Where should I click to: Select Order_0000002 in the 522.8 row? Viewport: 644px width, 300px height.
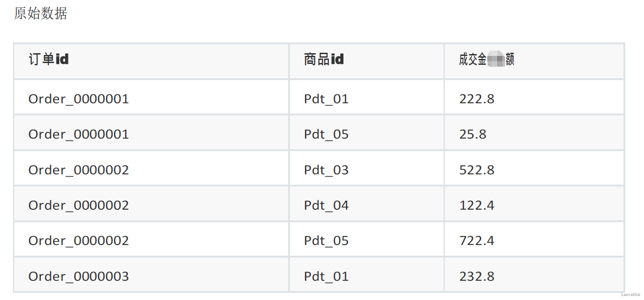[x=79, y=170]
